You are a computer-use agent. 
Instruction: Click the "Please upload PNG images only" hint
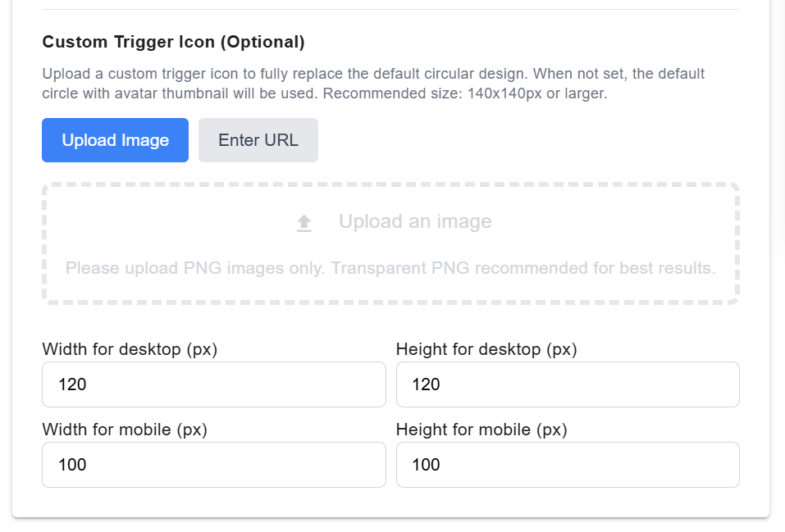(195, 268)
